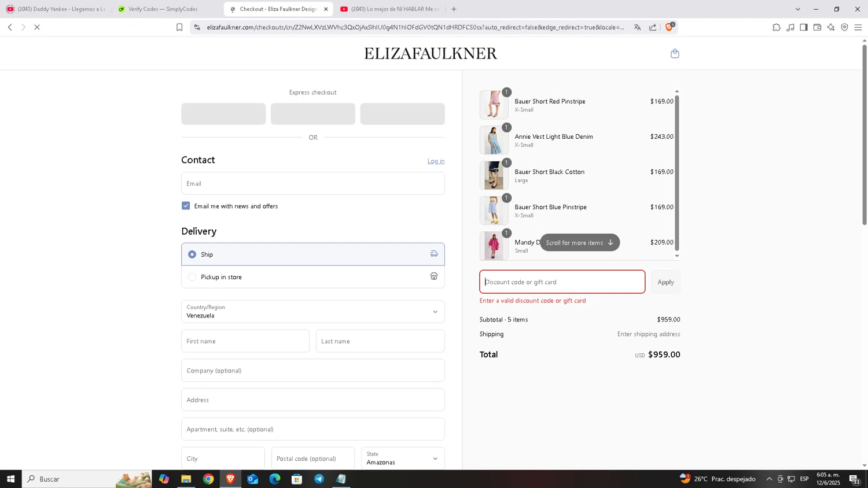Screen dimensions: 868x488
Task: Click the first express checkout button
Action: point(223,114)
